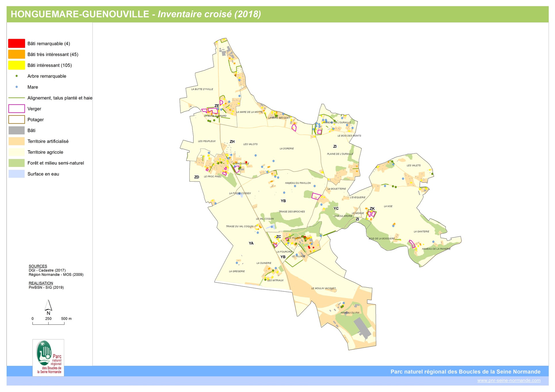The image size is (555, 392).
Task: Click the SOURCES heading
Action: click(x=38, y=266)
